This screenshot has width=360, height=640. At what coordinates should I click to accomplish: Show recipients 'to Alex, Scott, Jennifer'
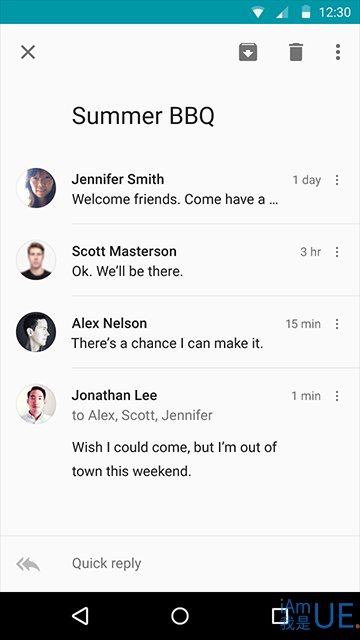tap(142, 416)
